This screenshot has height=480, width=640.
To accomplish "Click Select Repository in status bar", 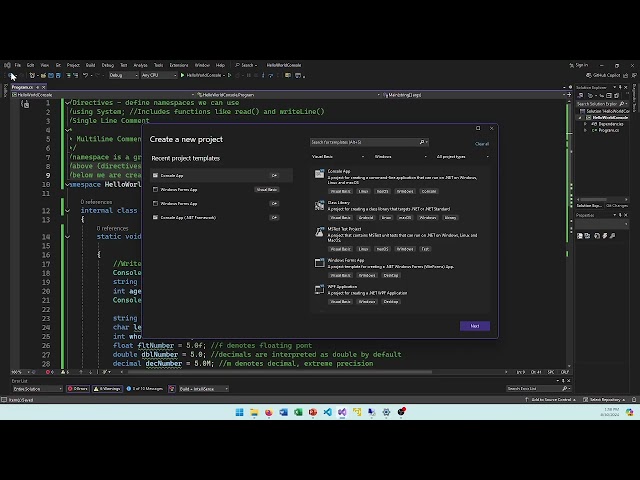I will point(604,400).
